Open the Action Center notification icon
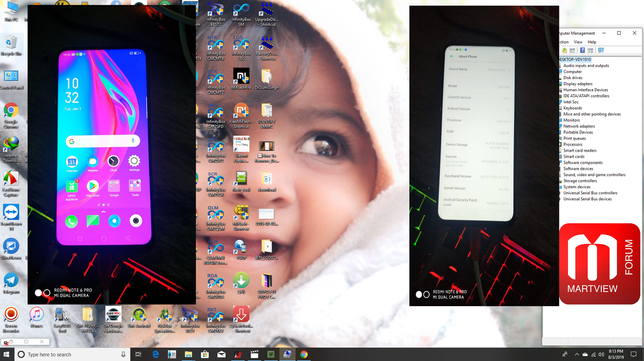Viewport: 644px width, 361px height. click(x=633, y=354)
